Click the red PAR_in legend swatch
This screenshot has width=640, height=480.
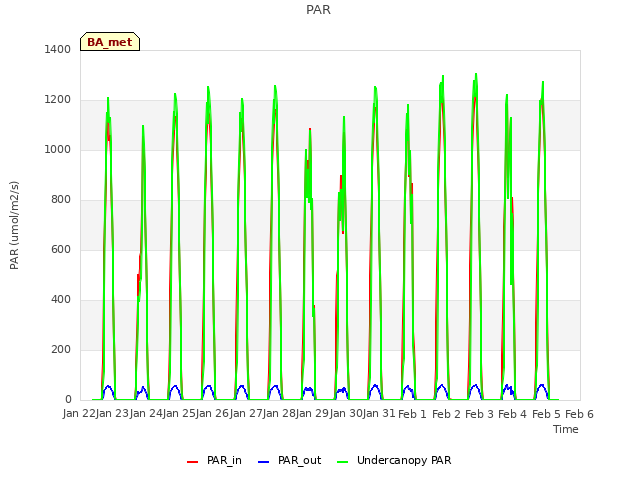[192, 462]
